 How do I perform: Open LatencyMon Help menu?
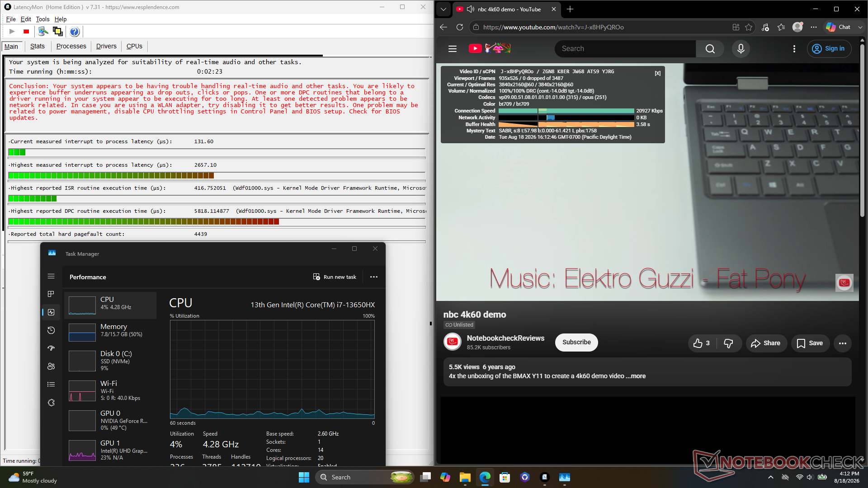pyautogui.click(x=61, y=19)
